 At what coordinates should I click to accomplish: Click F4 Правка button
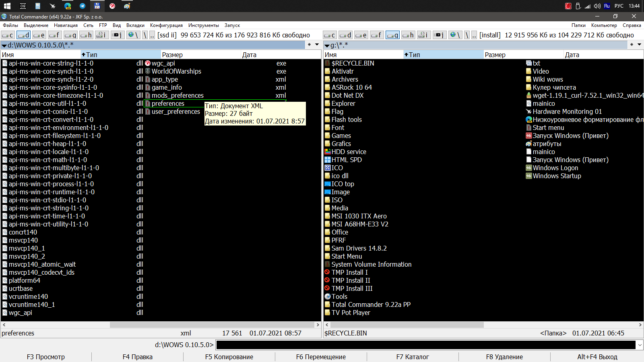(x=138, y=357)
